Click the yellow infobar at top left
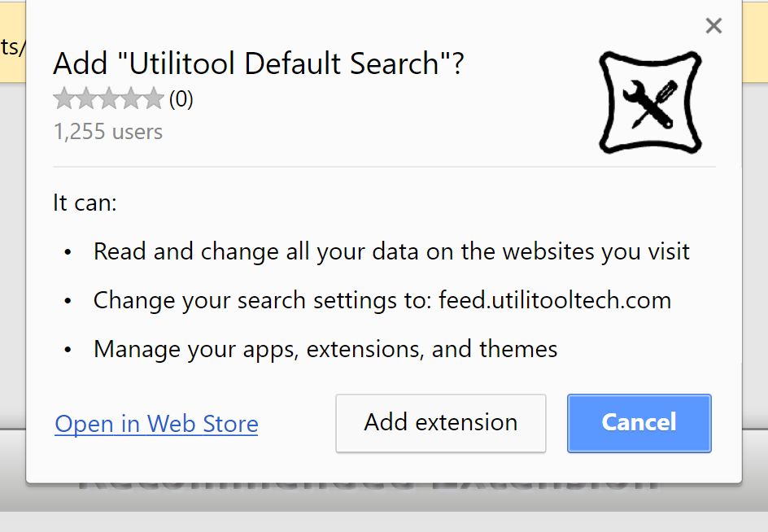Image resolution: width=768 pixels, height=532 pixels. 11,49
